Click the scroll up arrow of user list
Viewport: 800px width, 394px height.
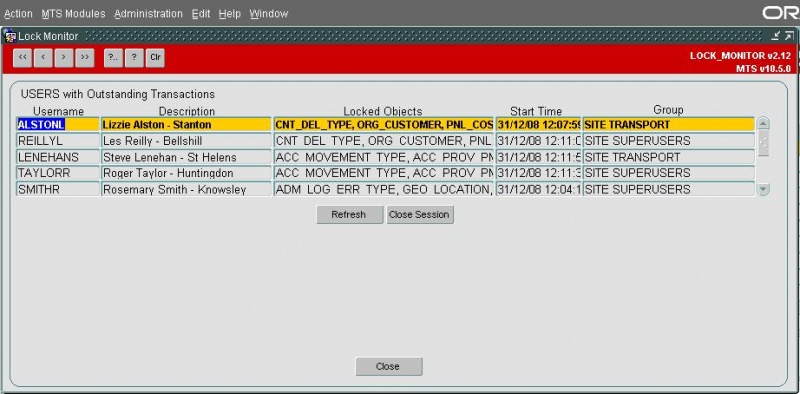coord(763,124)
